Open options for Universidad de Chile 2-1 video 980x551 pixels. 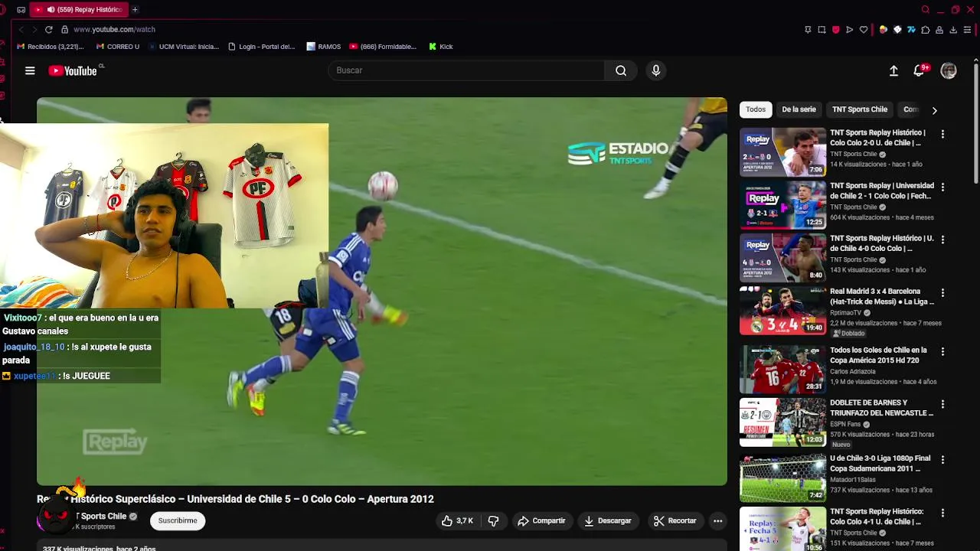(x=942, y=187)
